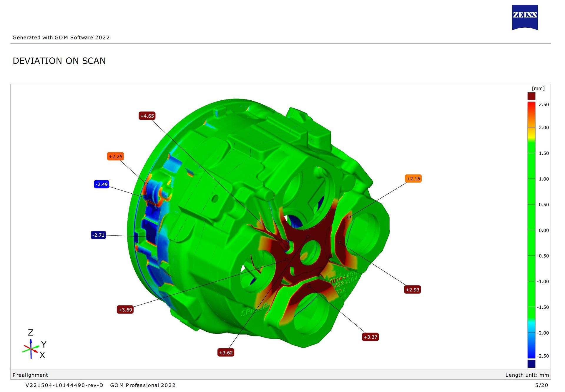Click the X axis label
Viewport: 565px width, 392px height.
click(x=42, y=355)
